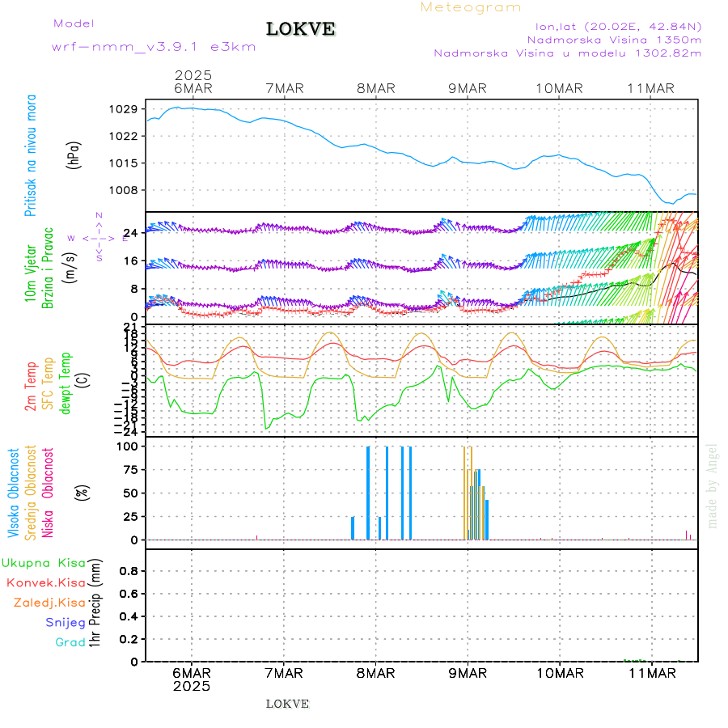
Task: Click the 6MAR 2025 bottom axis label
Action: point(192,679)
